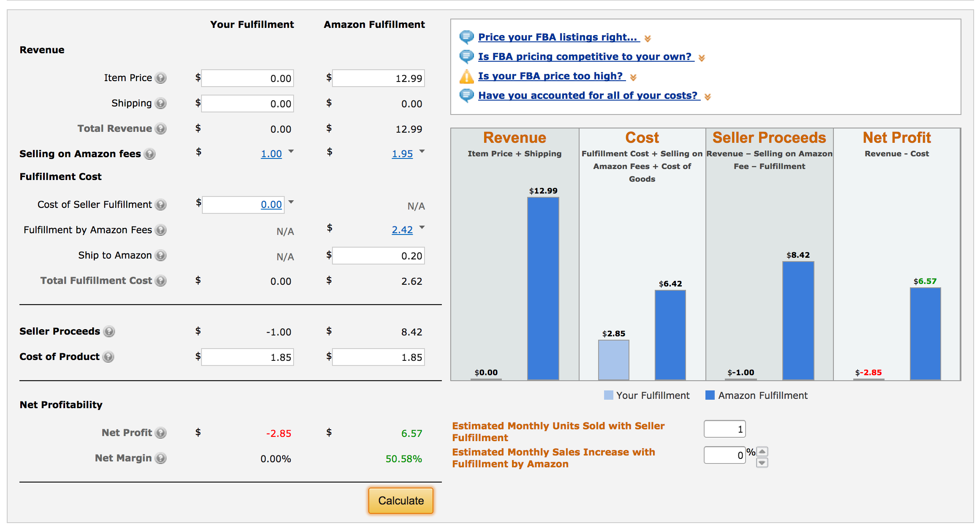Screen dimensions: 980x529
Task: Click help icon beside Seller Proceeds
Action: point(109,332)
